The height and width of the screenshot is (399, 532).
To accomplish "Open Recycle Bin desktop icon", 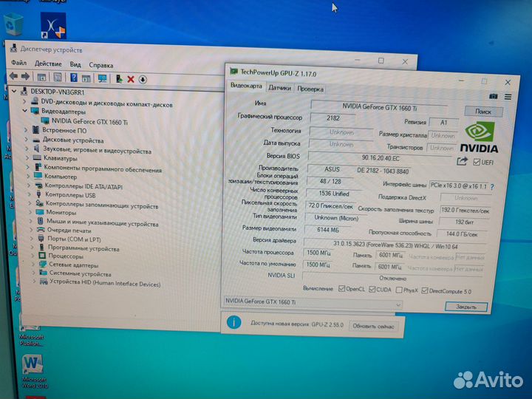I will tap(14, 24).
